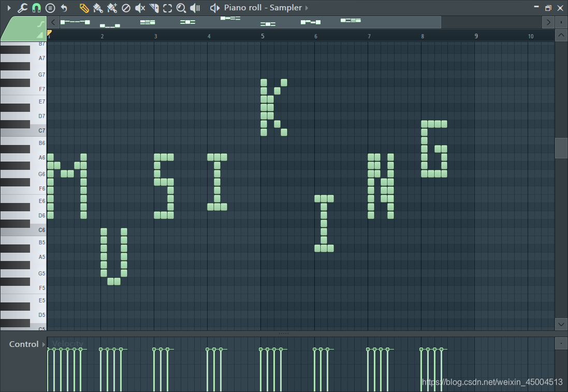568x392 pixels.
Task: Select the Delete tool
Action: (x=126, y=8)
